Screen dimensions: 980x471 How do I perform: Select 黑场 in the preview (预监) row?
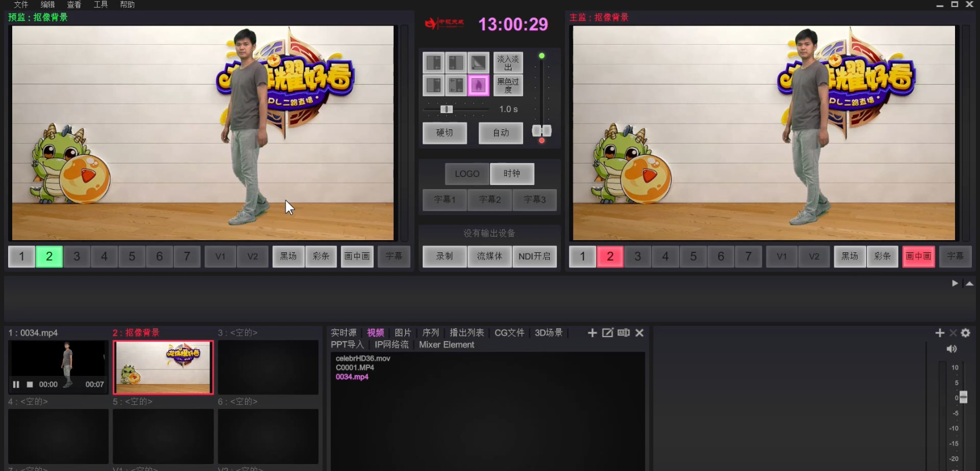pos(289,256)
